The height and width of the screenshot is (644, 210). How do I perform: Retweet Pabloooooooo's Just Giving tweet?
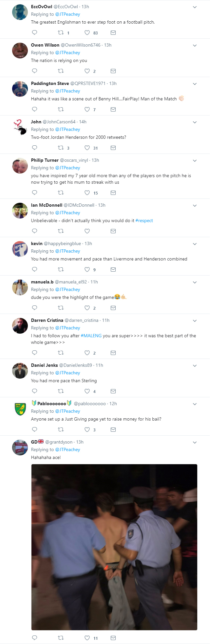coord(61,429)
